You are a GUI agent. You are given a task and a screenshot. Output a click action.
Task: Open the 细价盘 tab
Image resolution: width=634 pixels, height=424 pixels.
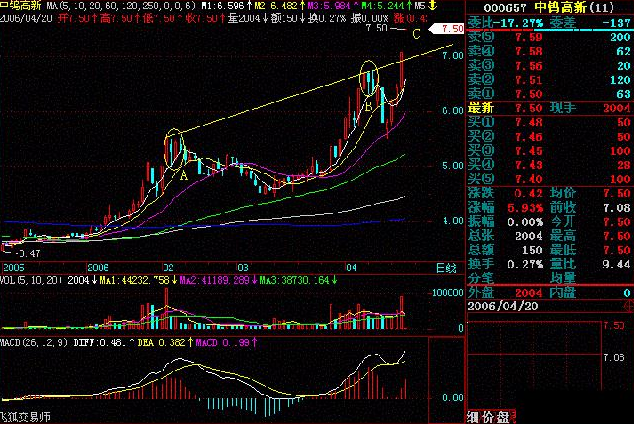tap(491, 417)
